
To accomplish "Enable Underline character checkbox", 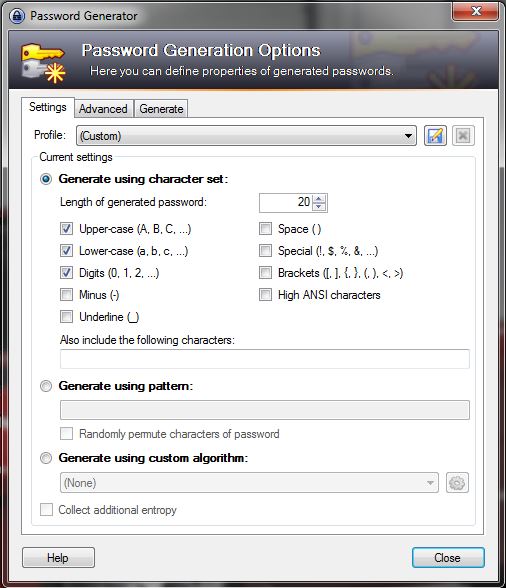I will pos(66,316).
